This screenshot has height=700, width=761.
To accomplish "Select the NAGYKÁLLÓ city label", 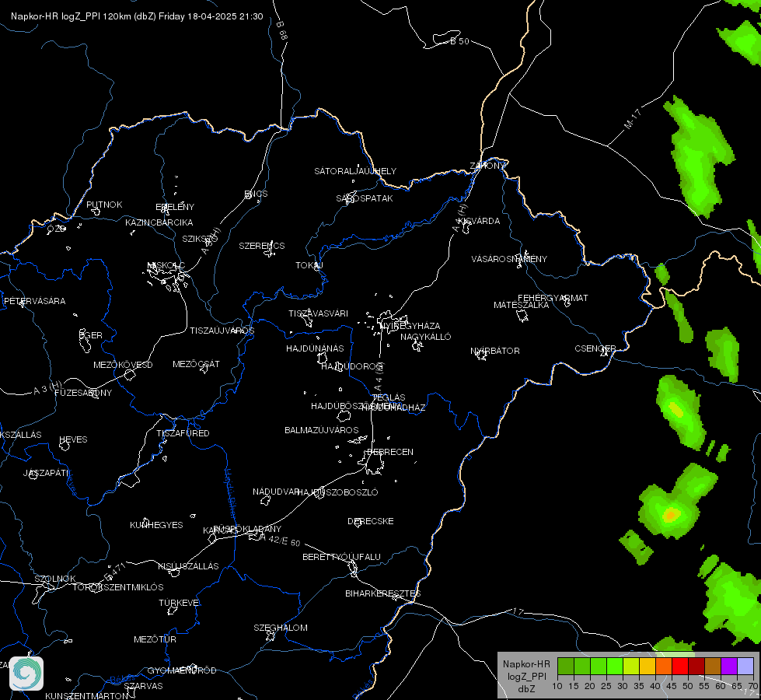I will [426, 337].
